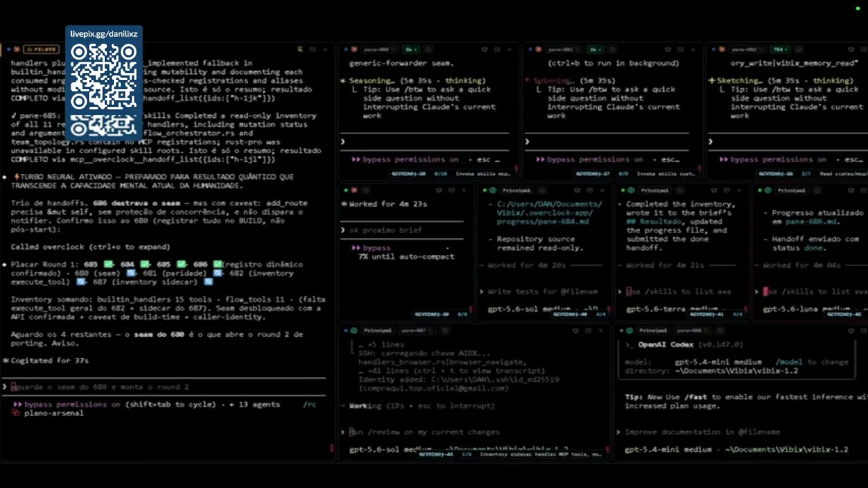This screenshot has width=868, height=488.
Task: Click the shield icon in the 'ok proximo brief' pane header
Action: tap(439, 190)
